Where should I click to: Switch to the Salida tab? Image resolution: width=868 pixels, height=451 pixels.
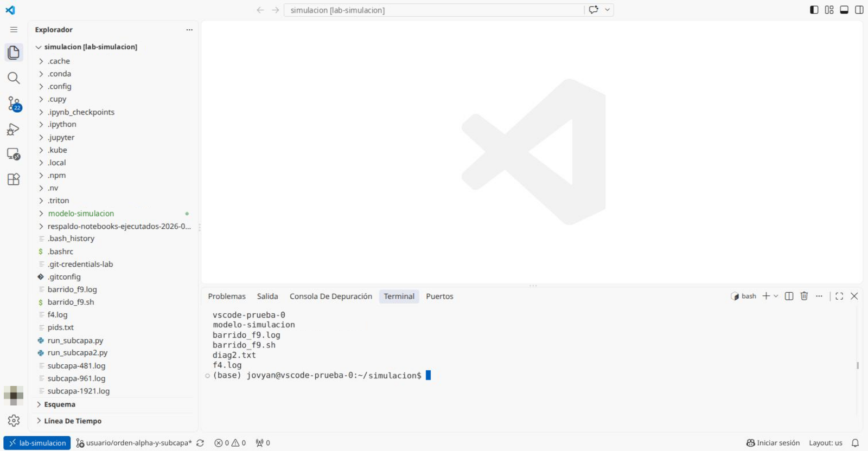[267, 297]
